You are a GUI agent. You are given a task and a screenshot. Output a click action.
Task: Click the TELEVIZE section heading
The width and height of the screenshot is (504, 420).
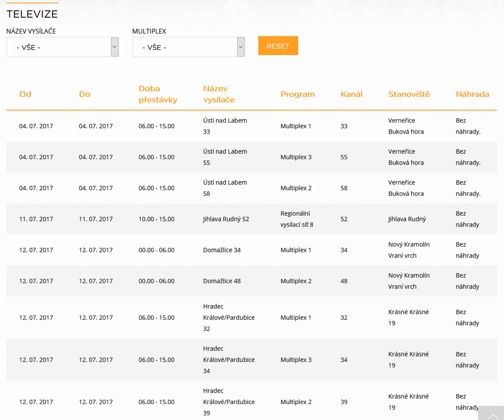click(x=32, y=14)
